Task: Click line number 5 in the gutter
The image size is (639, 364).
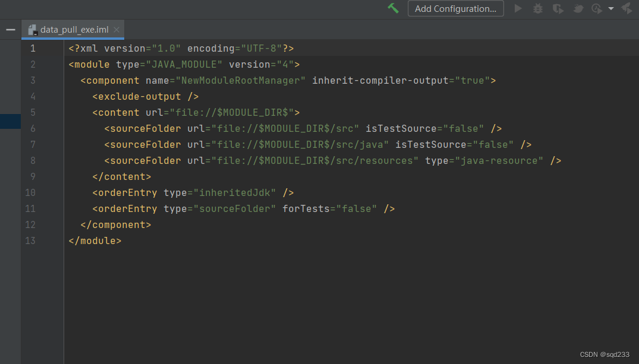Action: 33,112
